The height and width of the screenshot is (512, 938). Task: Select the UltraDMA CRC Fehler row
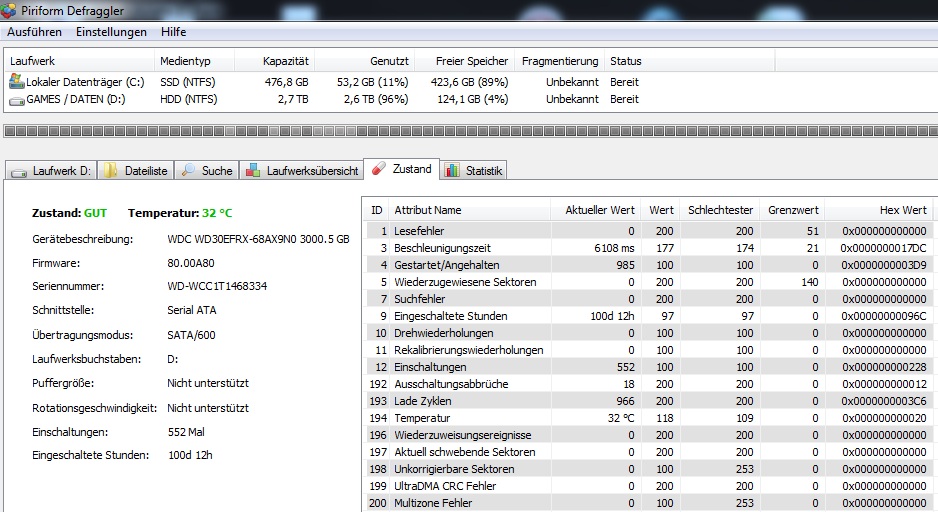(650, 486)
